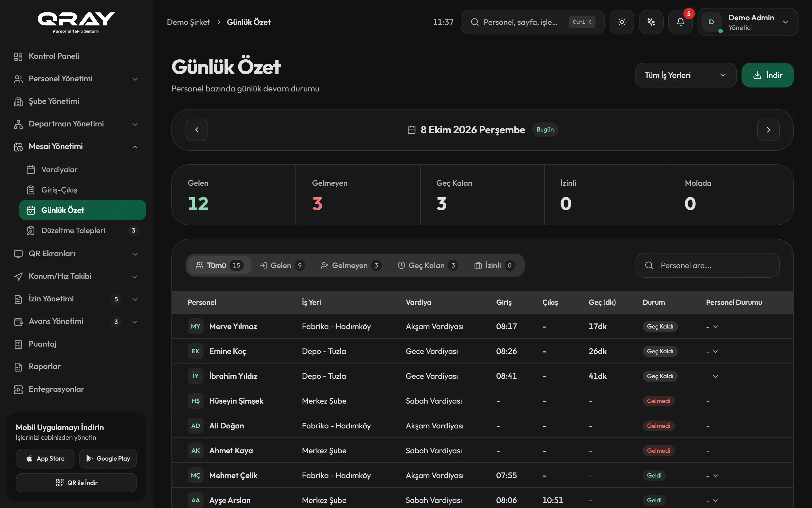Viewport: 812px width, 508px height.
Task: Open the notifications bell
Action: pos(680,22)
